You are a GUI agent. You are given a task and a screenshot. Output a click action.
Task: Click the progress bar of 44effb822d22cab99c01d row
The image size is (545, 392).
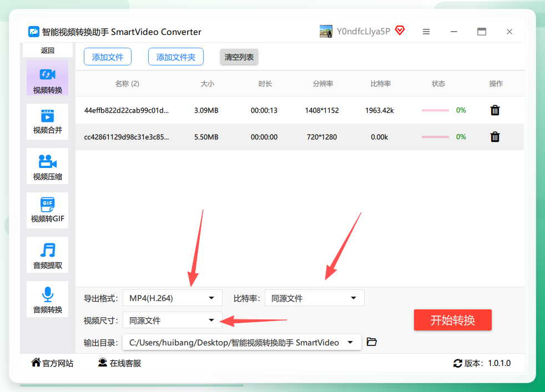[435, 110]
